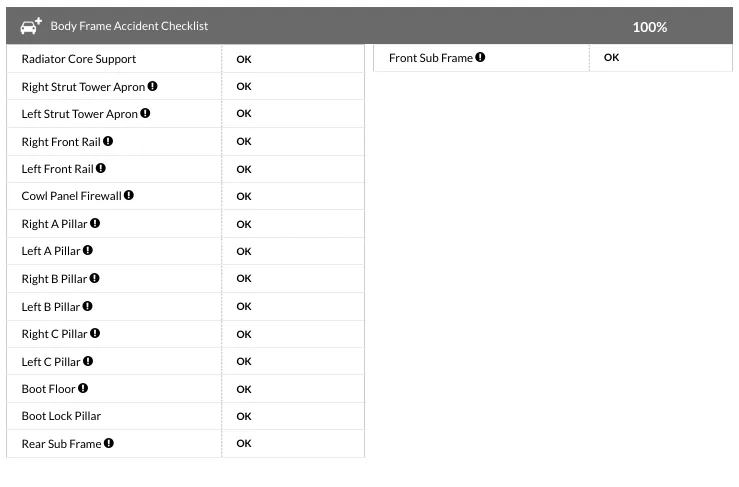Click info icon beside Front Sub Frame

(x=480, y=58)
